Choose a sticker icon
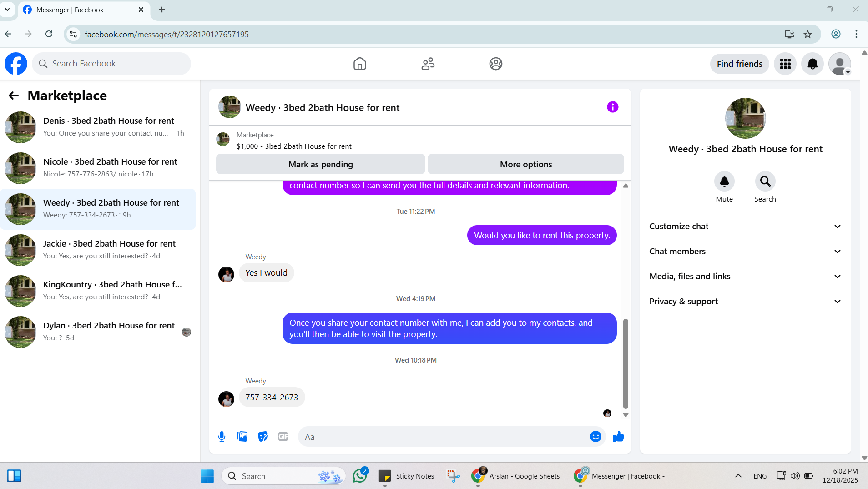Viewport: 868px width, 489px height. [263, 437]
